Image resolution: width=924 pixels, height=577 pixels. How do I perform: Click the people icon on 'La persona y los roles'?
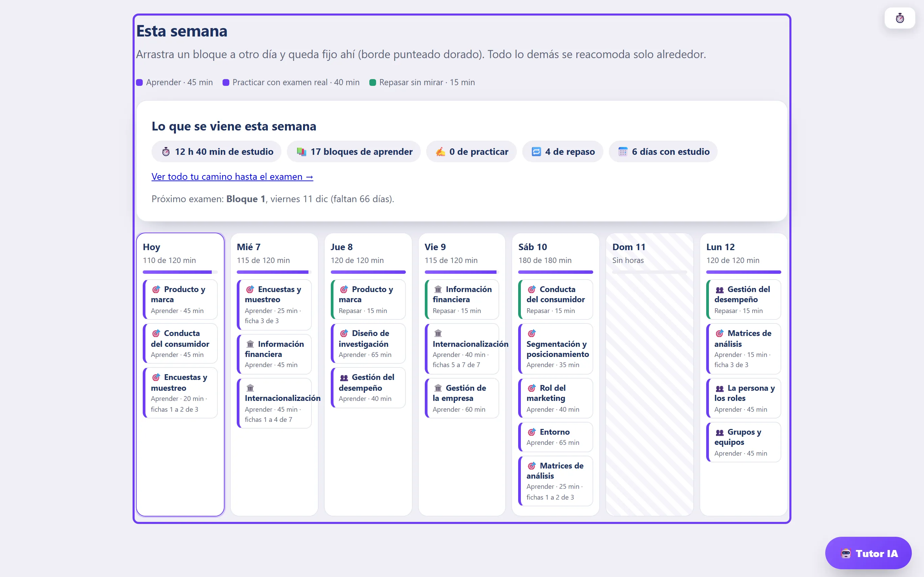[x=720, y=388]
